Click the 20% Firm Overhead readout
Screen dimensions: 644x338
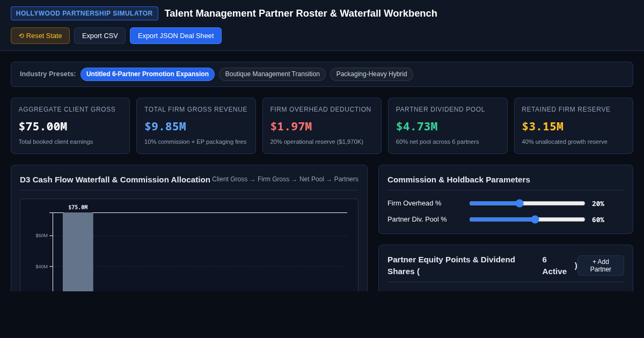click(598, 203)
